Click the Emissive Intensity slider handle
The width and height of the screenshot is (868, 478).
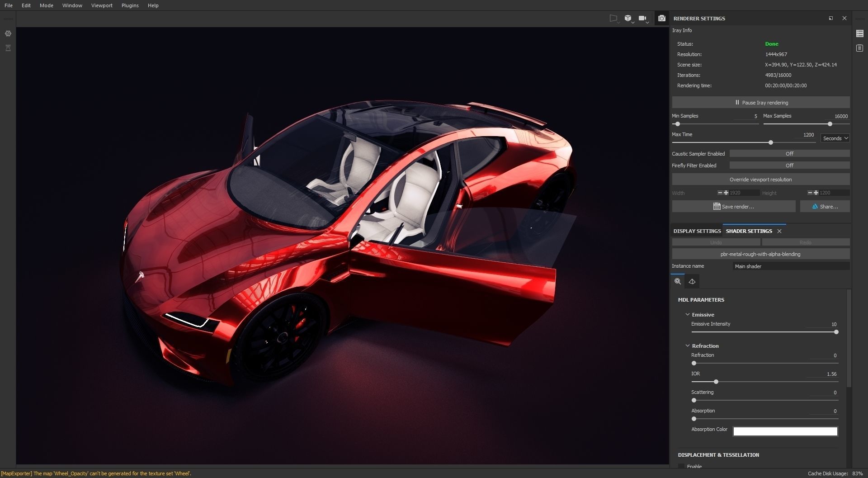(x=836, y=332)
